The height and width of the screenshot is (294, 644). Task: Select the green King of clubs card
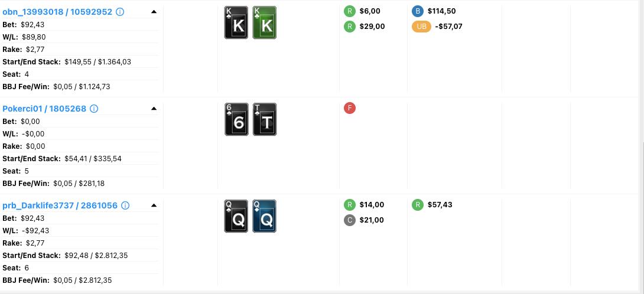[x=265, y=23]
